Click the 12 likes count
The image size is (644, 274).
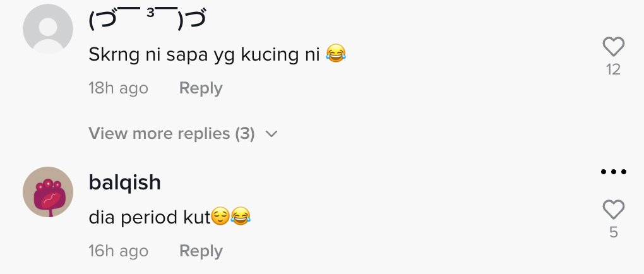click(613, 69)
